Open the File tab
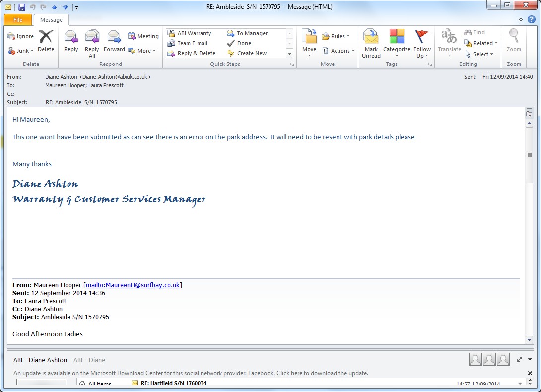This screenshot has width=541, height=392. [x=18, y=20]
